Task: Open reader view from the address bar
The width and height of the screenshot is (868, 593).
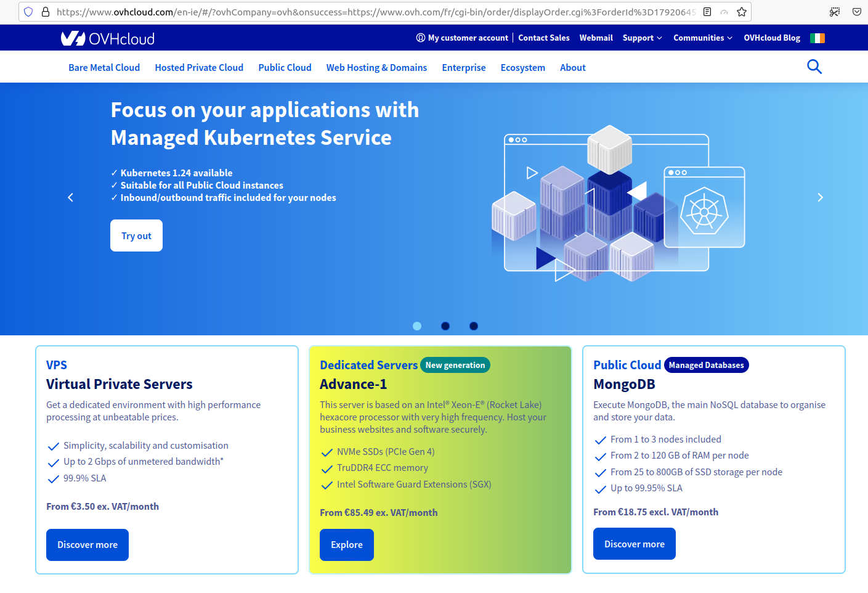Action: tap(708, 11)
